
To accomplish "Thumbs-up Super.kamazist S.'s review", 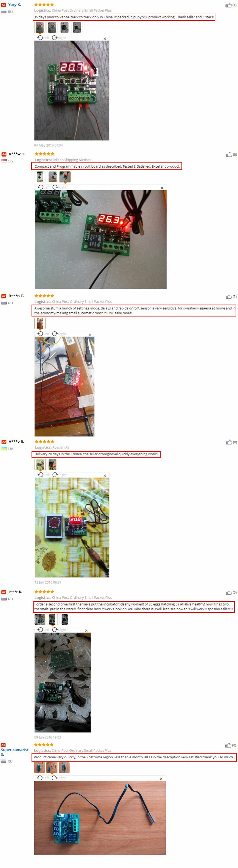I will (228, 745).
